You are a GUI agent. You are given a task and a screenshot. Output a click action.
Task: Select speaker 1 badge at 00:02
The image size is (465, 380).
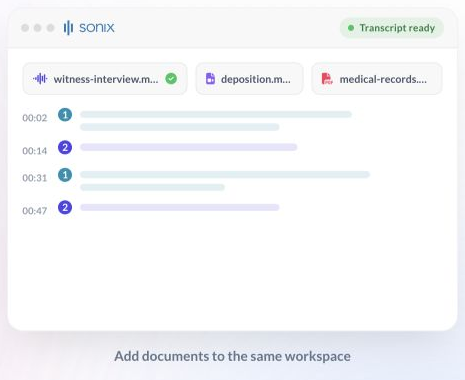click(65, 115)
